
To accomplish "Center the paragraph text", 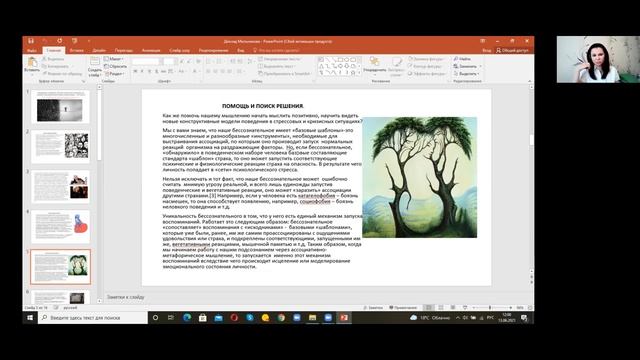I will click(x=216, y=71).
